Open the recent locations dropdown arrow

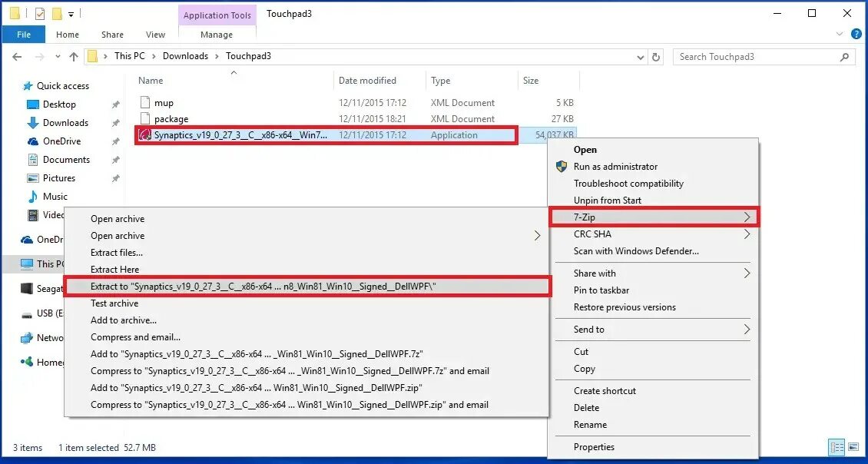[x=58, y=57]
